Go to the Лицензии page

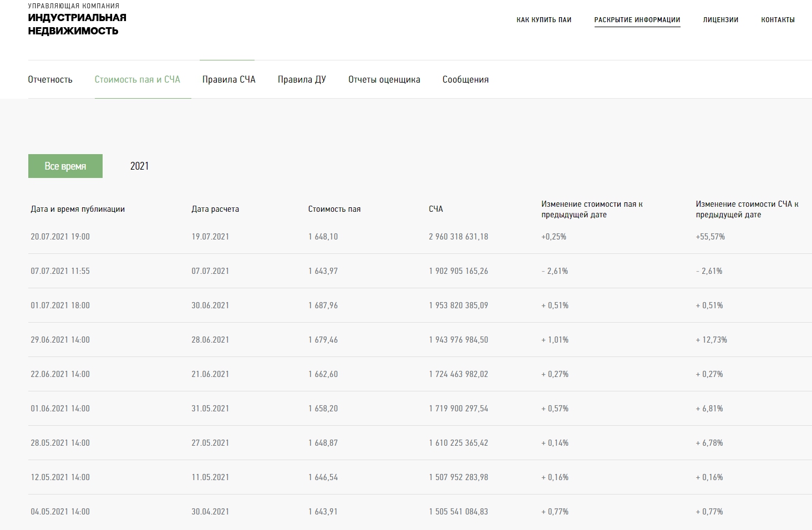[x=720, y=20]
